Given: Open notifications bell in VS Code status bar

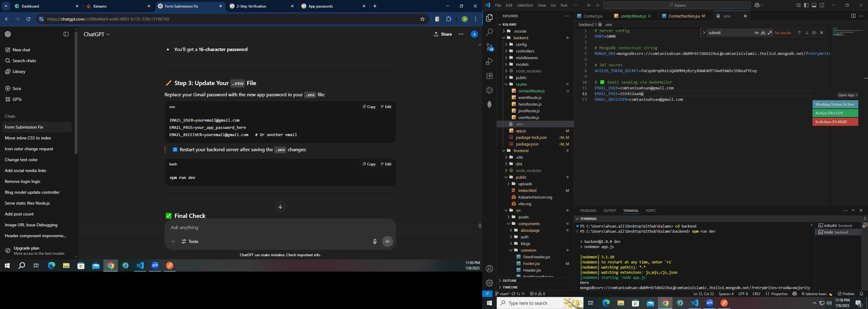Looking at the screenshot, I should [x=862, y=294].
